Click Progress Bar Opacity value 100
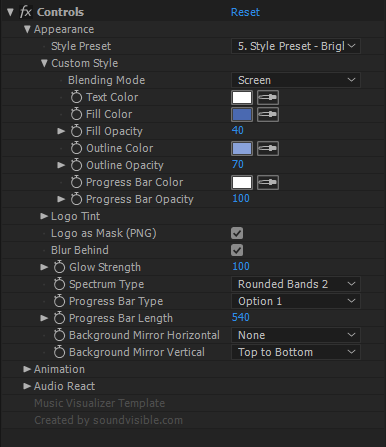 (241, 199)
